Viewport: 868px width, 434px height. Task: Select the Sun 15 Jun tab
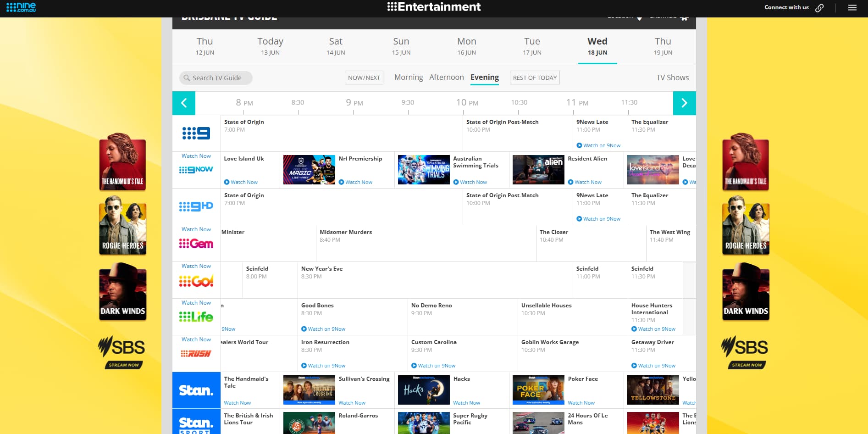coord(401,46)
